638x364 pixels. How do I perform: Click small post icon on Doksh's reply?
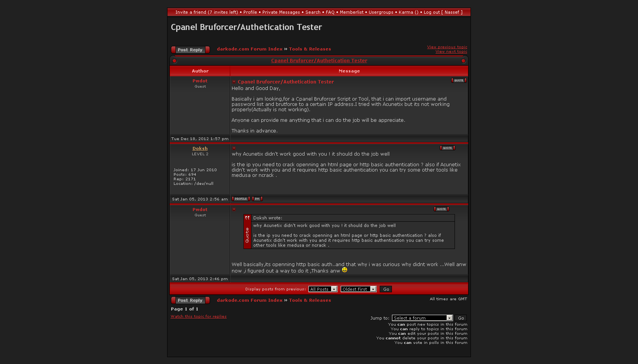point(234,148)
